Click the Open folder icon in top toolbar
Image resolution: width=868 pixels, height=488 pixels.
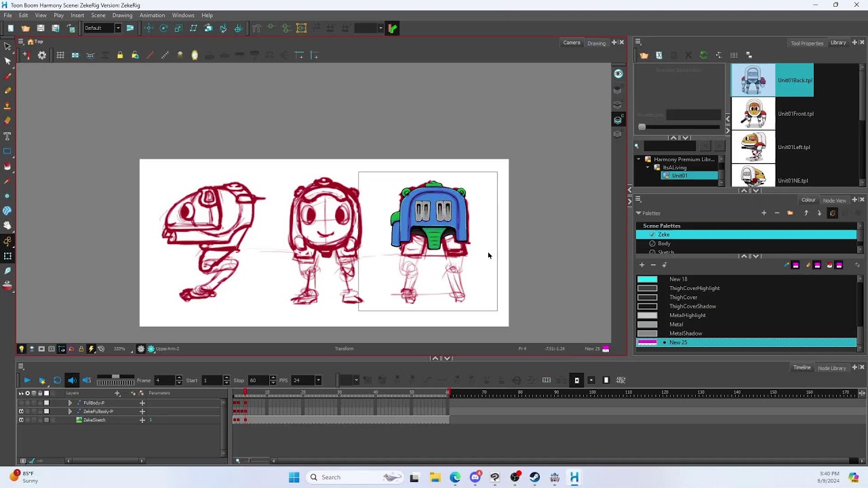coord(26,28)
